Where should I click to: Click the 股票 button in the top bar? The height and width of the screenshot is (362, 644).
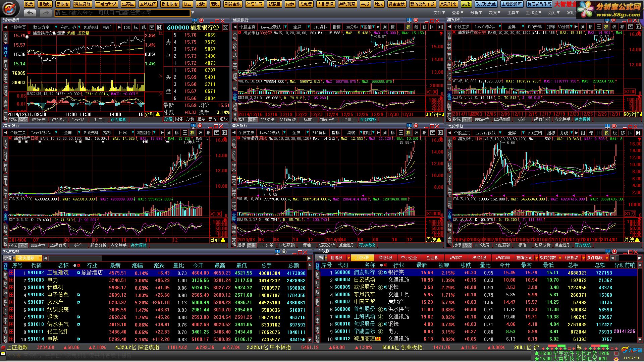pyautogui.click(x=29, y=4)
